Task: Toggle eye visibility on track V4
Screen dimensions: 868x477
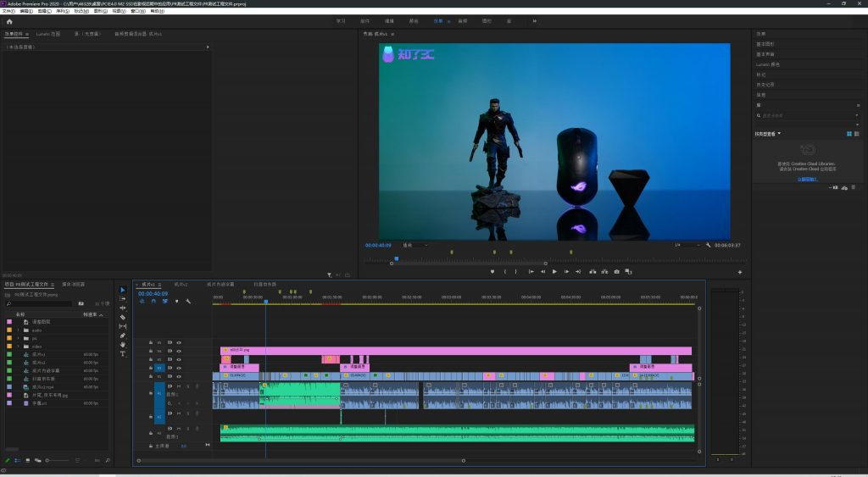Action: pos(179,351)
